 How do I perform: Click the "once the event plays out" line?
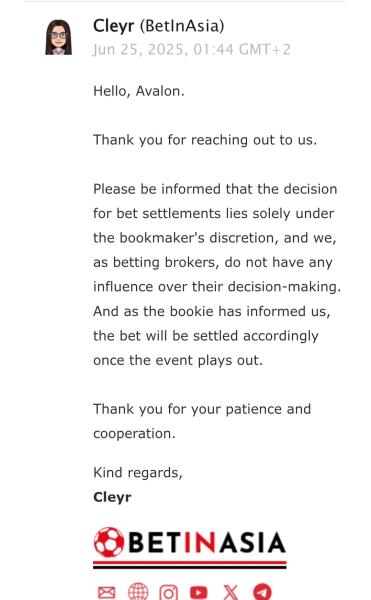[178, 360]
